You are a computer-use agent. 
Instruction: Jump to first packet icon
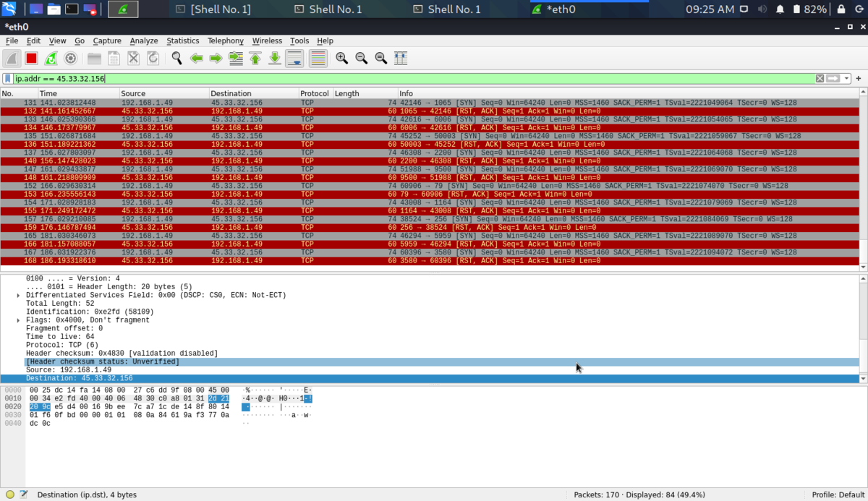point(255,59)
